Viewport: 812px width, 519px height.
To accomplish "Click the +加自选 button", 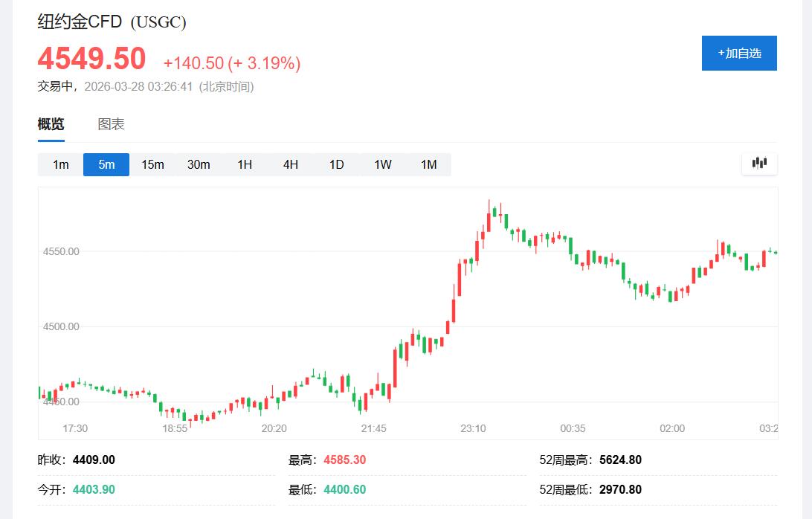I will click(738, 53).
